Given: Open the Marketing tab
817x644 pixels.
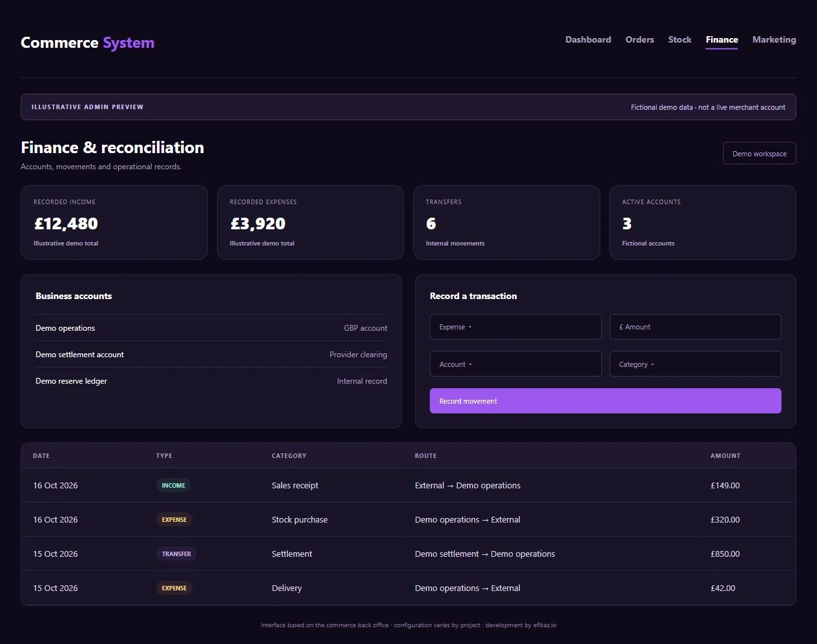Looking at the screenshot, I should (774, 39).
